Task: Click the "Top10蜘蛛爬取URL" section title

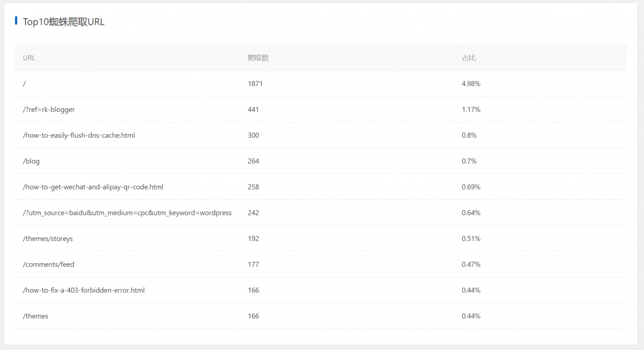Action: 64,22
